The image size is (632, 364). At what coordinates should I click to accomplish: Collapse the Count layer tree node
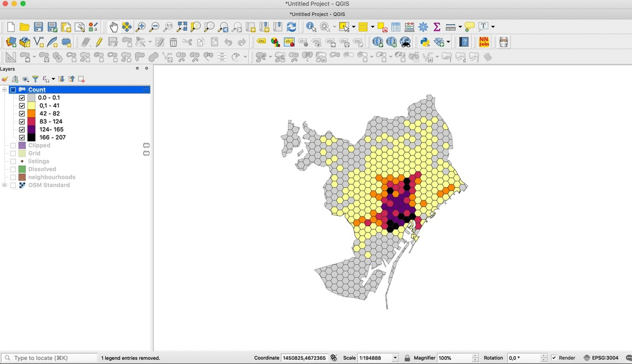click(5, 90)
